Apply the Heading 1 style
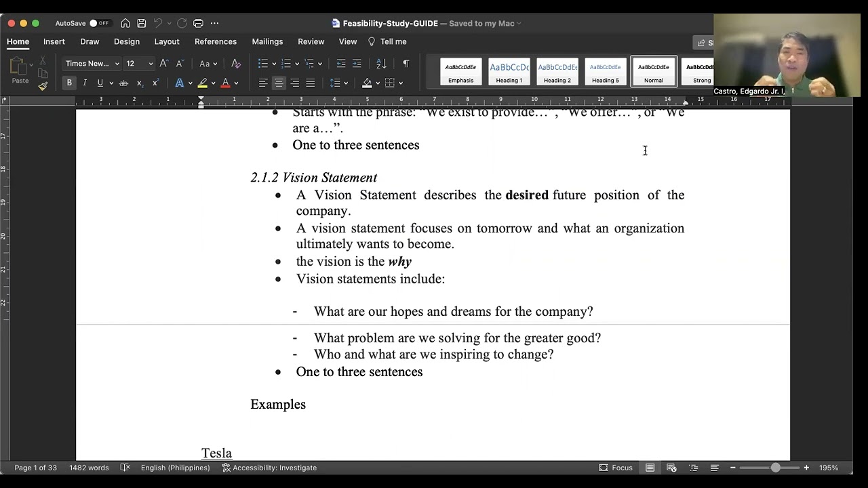 (x=509, y=72)
